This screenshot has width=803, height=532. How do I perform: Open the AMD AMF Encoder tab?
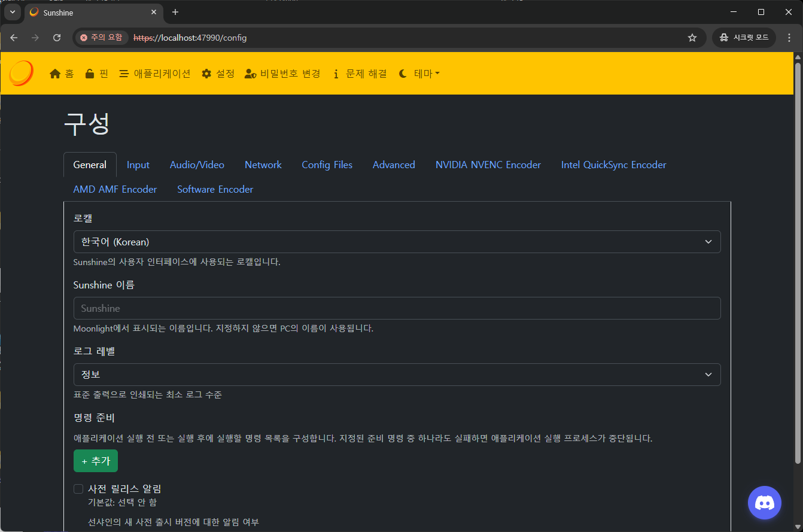[x=115, y=189]
